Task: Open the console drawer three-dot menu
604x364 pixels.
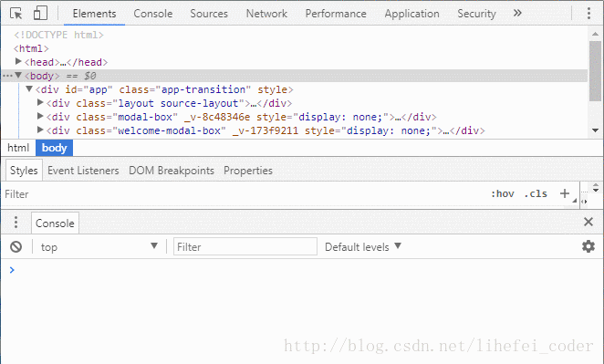Action: click(16, 223)
